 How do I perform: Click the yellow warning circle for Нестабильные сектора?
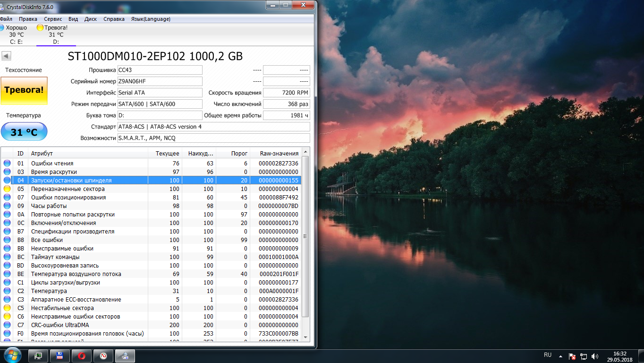(7, 308)
